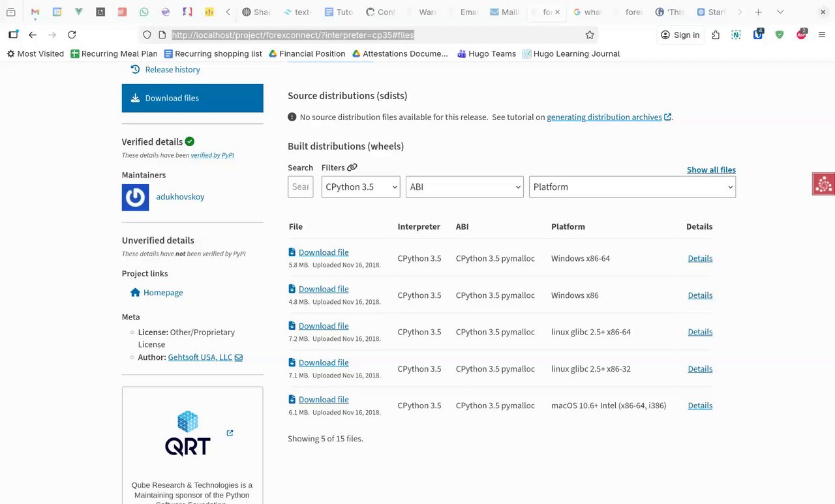Viewport: 835px width, 504px height.
Task: Open 'generating distribution archives' tutorial link
Action: [605, 117]
